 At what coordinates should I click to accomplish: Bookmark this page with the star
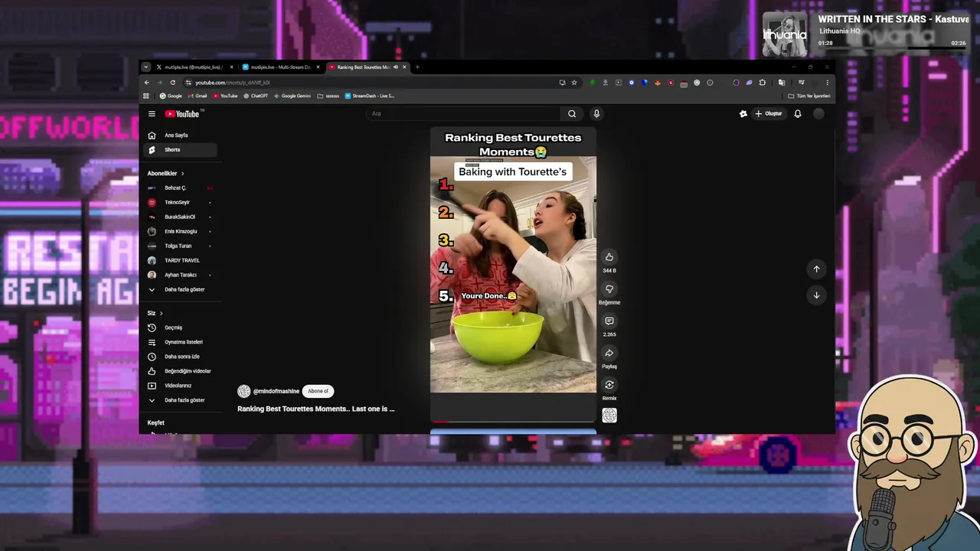point(574,83)
